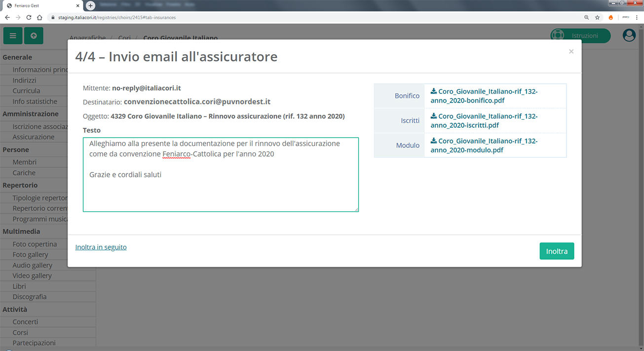644x351 pixels.
Task: Bookmark the page with the star icon
Action: tap(598, 17)
